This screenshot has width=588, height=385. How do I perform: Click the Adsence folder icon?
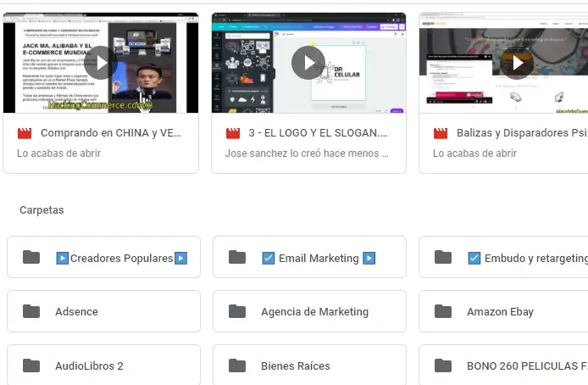31,311
